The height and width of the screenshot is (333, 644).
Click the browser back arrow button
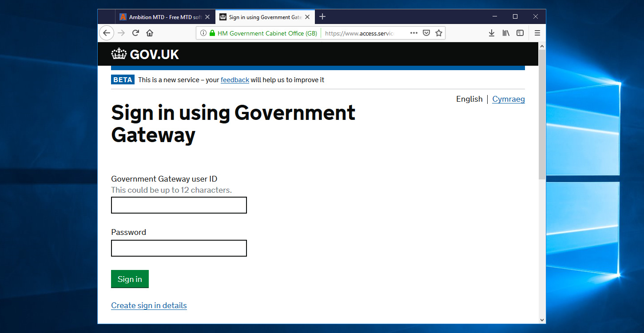click(x=107, y=33)
